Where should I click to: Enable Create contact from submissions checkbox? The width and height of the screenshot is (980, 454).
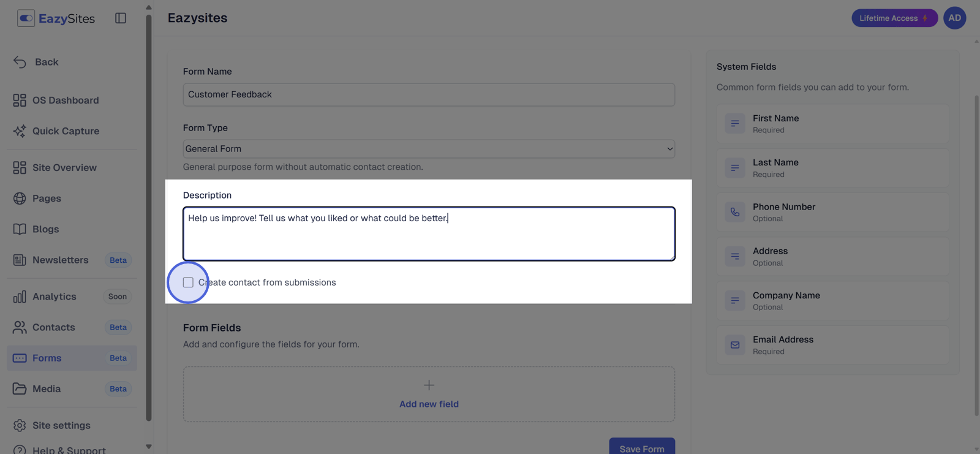(x=188, y=282)
